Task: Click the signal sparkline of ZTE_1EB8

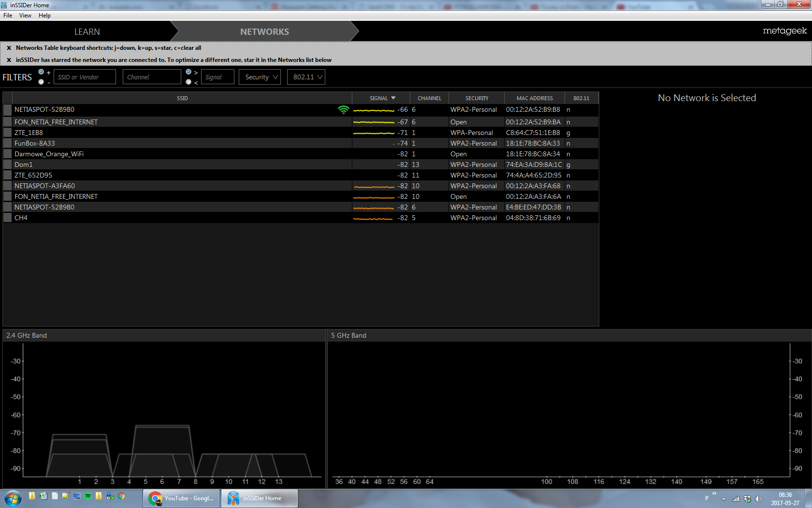Action: tap(374, 133)
